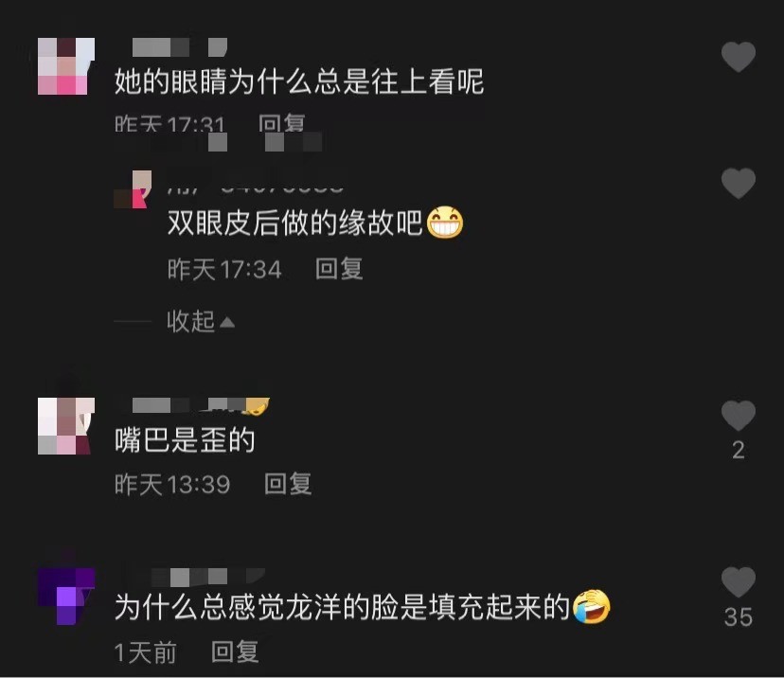
Task: Reply to the 昨天 17:31 comment
Action: coord(281,122)
